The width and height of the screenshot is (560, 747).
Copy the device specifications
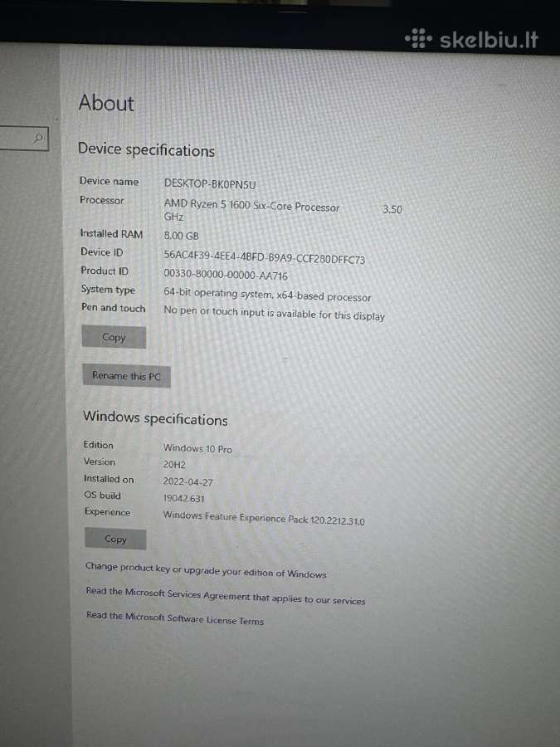(x=114, y=337)
